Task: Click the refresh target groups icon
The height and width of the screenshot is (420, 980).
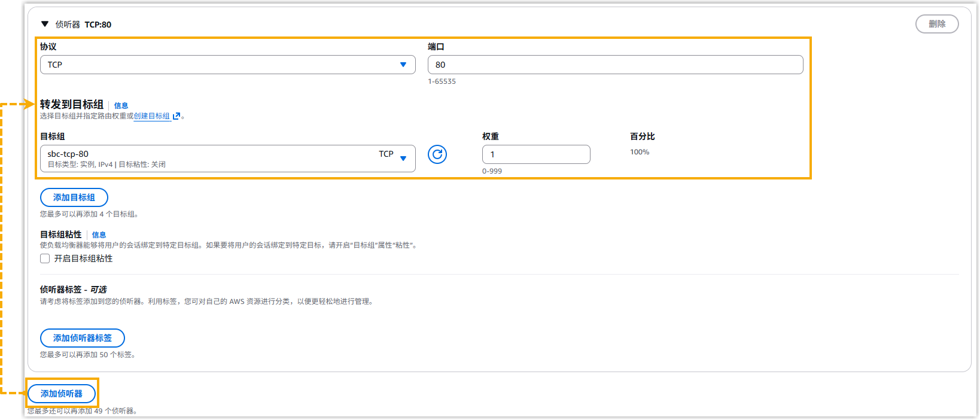Action: point(437,154)
